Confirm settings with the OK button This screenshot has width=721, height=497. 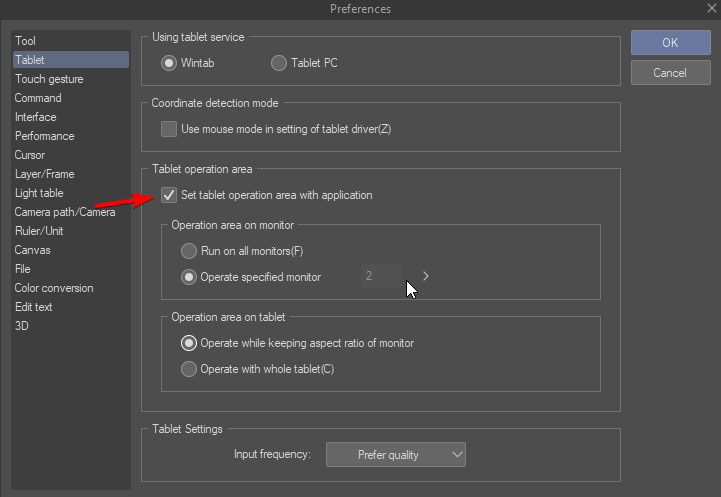pos(670,43)
